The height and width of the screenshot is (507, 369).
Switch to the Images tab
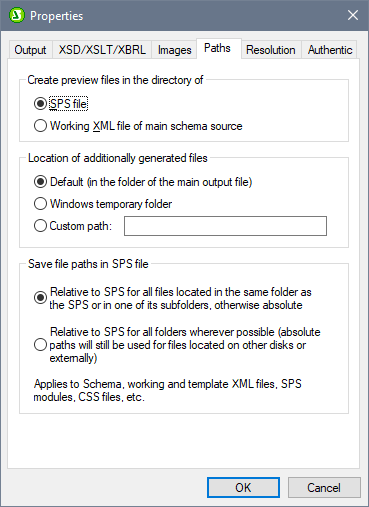tap(174, 50)
